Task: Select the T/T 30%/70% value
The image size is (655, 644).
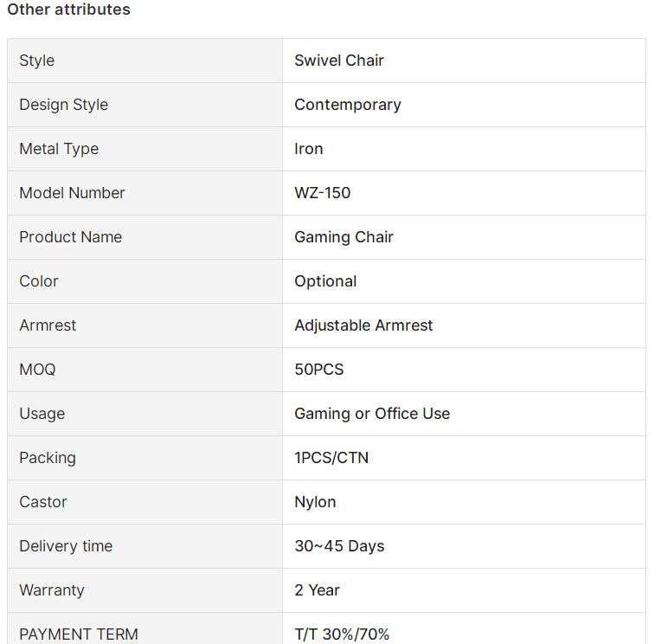Action: [342, 634]
